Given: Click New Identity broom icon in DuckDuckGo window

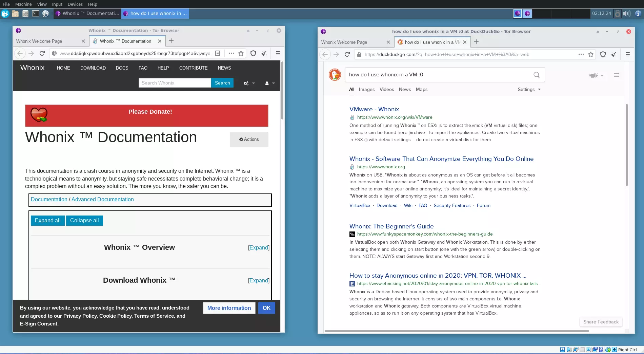Looking at the screenshot, I should (614, 54).
